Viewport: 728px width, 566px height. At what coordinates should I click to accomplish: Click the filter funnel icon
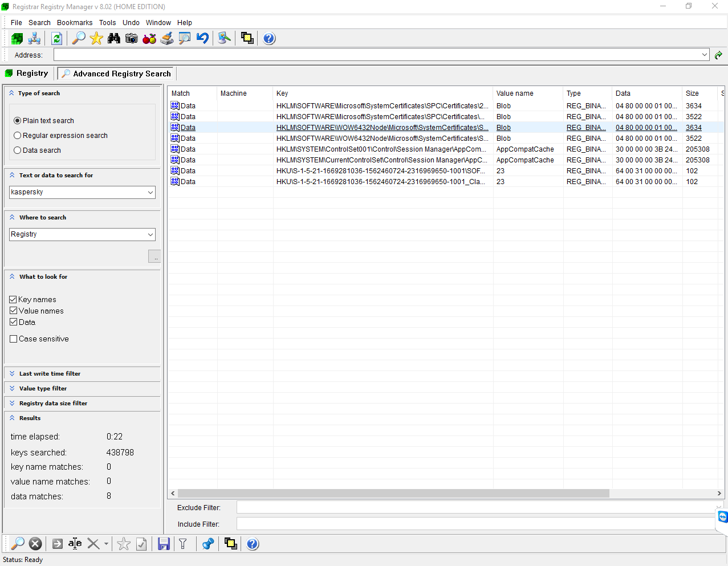(183, 544)
